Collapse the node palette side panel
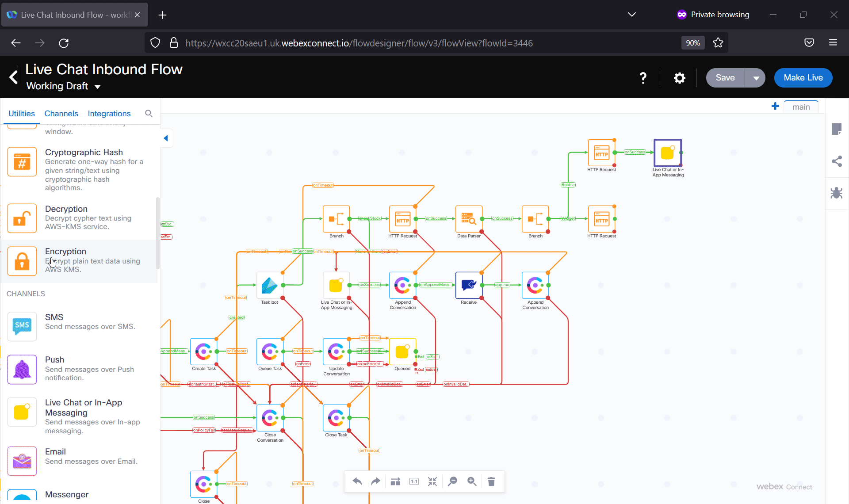 [x=166, y=138]
